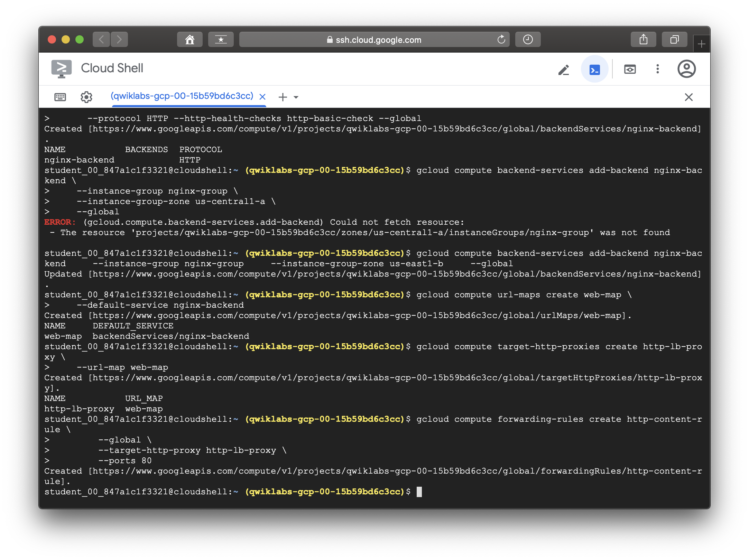Add a new terminal session tab
The height and width of the screenshot is (560, 749).
[x=283, y=97]
